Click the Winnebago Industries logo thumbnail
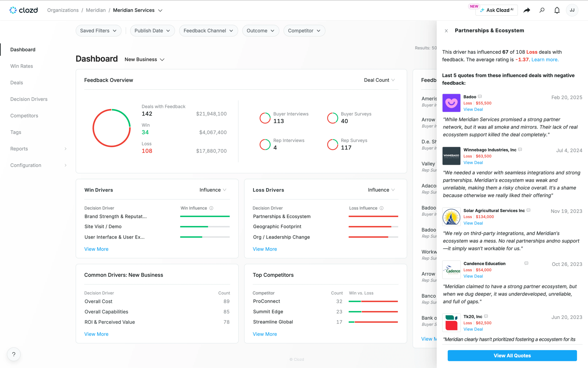The height and width of the screenshot is (368, 588). point(451,156)
